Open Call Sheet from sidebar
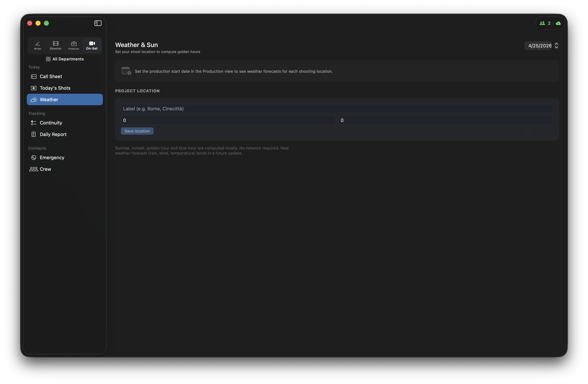Image resolution: width=588 pixels, height=384 pixels. click(51, 77)
